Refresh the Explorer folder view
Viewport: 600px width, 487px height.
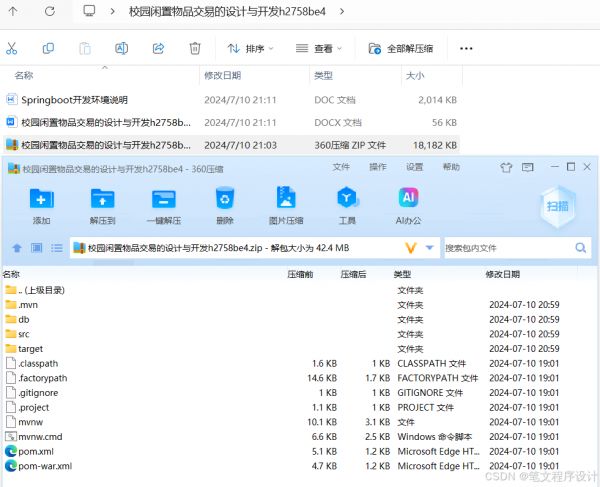point(50,11)
